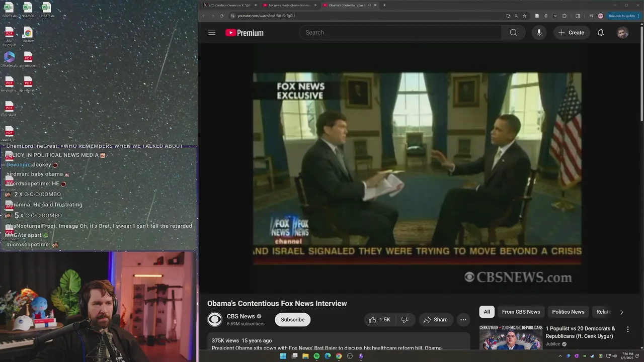Go to the YouTube Premium home logo

pos(245,33)
